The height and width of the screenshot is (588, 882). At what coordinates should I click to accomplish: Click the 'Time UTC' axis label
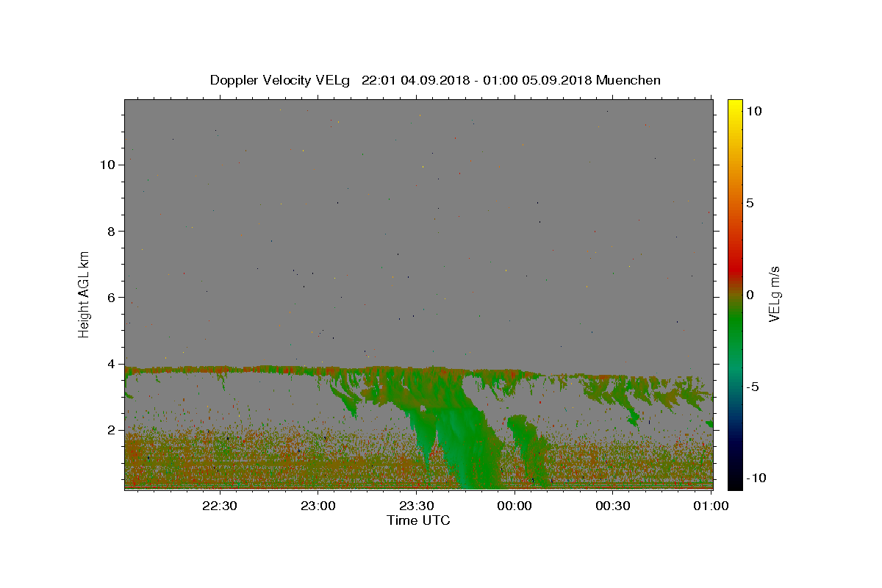tap(418, 520)
